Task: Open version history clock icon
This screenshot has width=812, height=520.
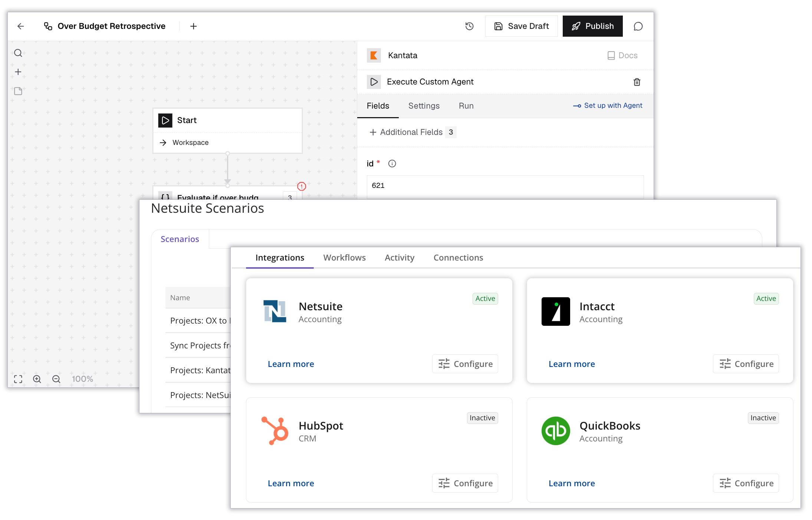Action: point(469,26)
